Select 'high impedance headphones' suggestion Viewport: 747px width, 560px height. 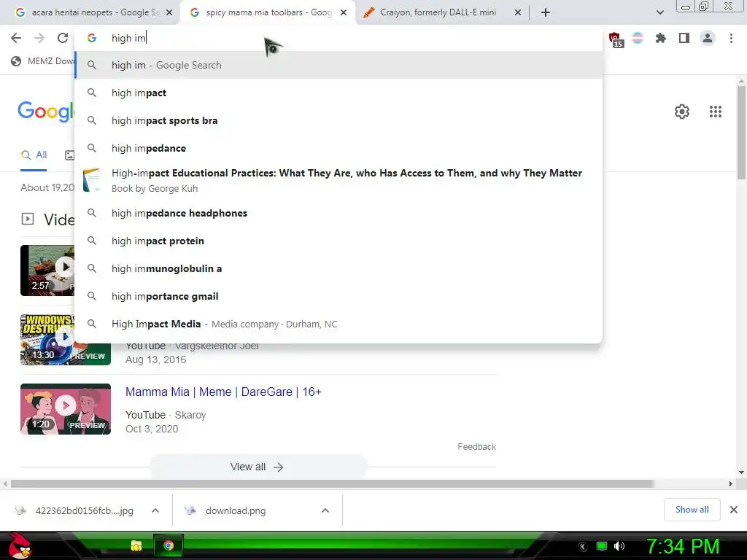coord(338,214)
